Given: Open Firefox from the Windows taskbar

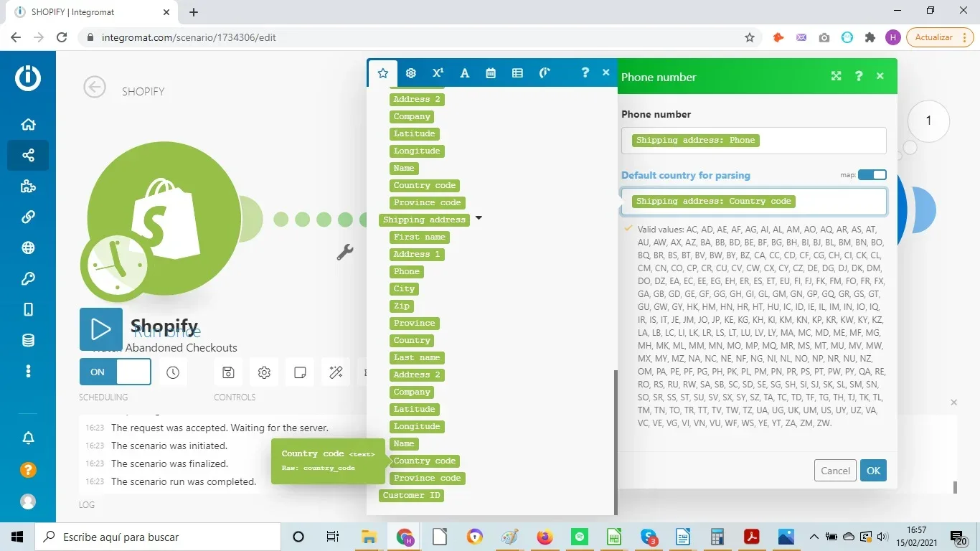Looking at the screenshot, I should tap(545, 537).
